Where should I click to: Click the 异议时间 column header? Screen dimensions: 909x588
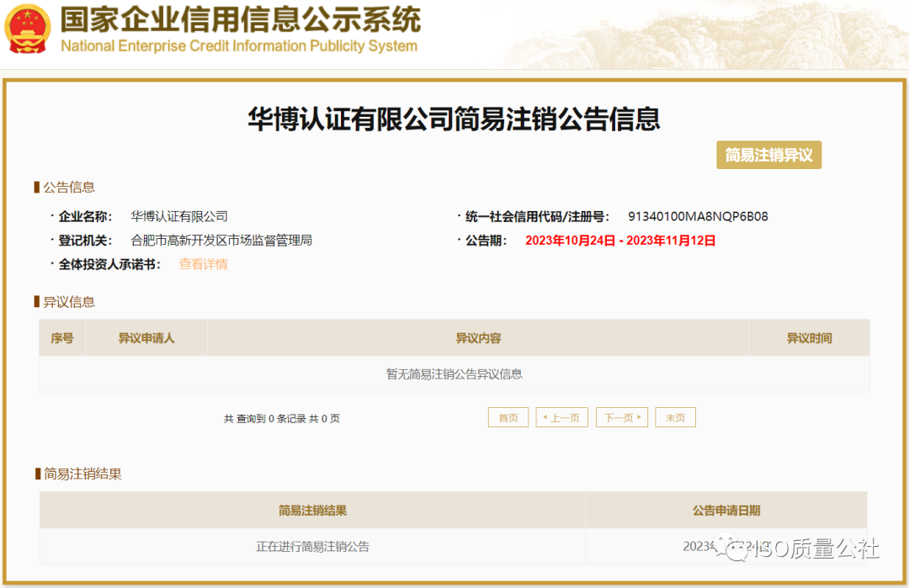pos(810,338)
